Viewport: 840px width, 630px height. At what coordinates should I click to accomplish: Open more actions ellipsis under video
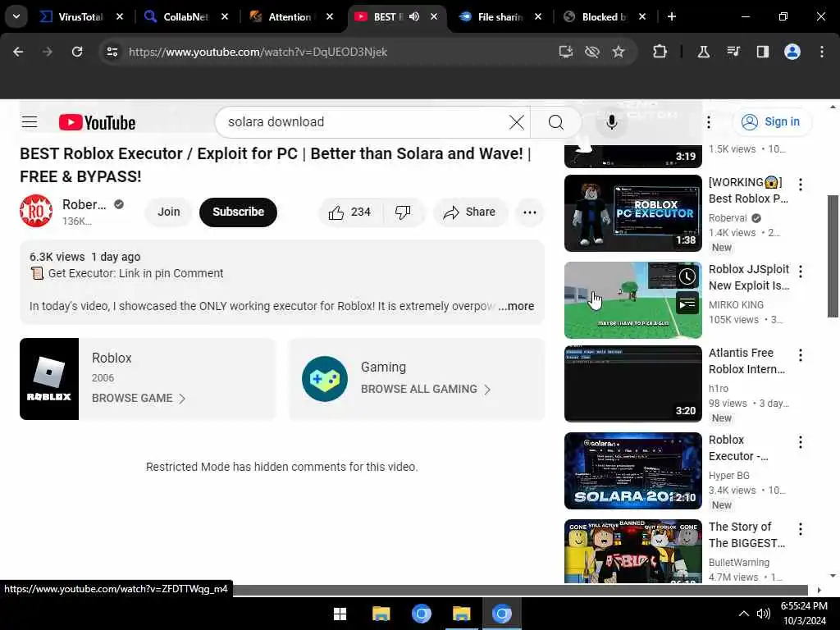click(529, 212)
